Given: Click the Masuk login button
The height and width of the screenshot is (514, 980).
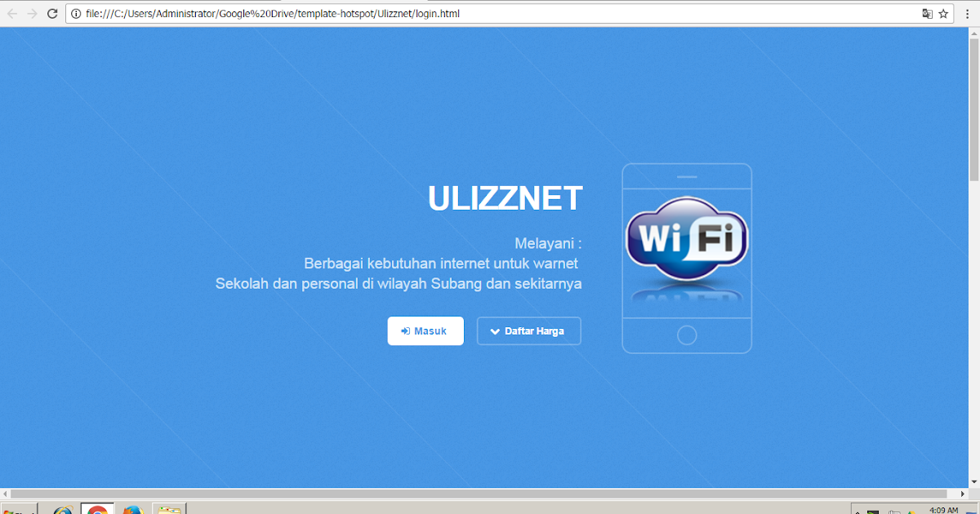Looking at the screenshot, I should tap(425, 331).
